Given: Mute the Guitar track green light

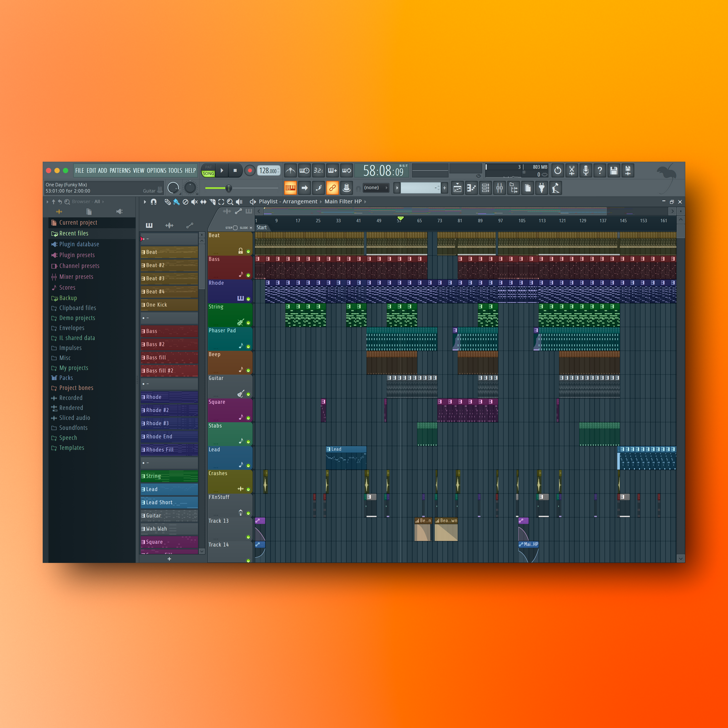Looking at the screenshot, I should pyautogui.click(x=248, y=394).
